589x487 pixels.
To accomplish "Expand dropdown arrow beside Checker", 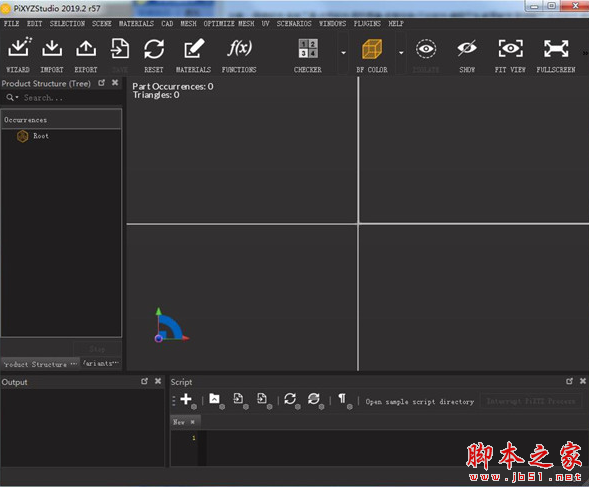I will click(x=343, y=53).
